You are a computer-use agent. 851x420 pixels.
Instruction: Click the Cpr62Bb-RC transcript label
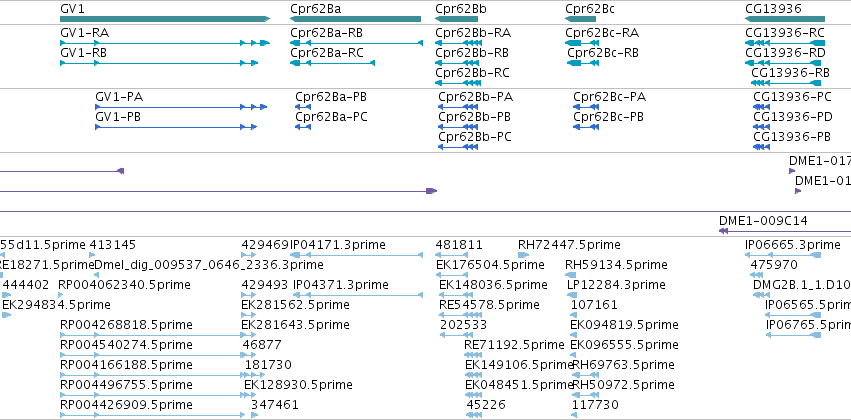(x=472, y=73)
